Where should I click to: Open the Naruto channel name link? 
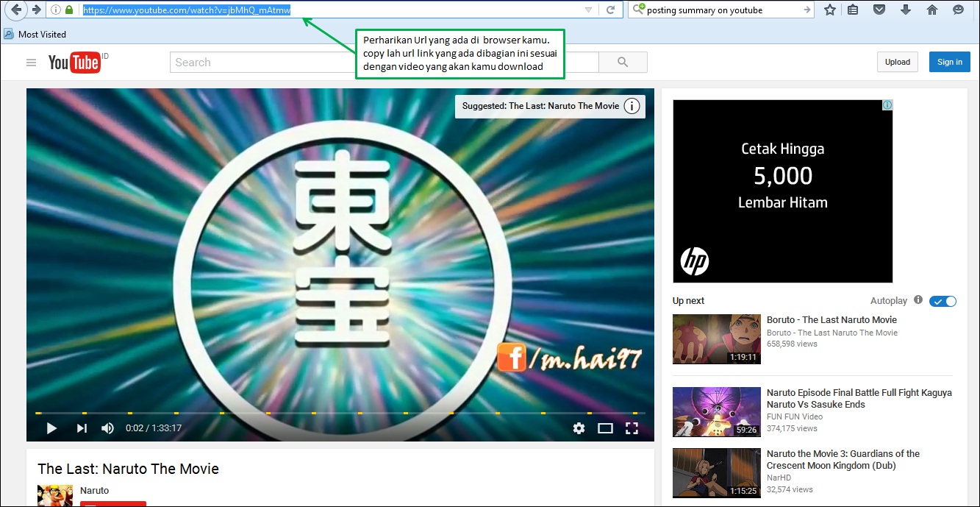click(94, 491)
